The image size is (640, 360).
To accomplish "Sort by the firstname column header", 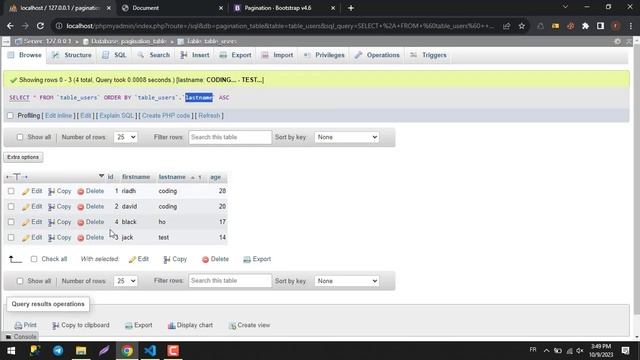I will (x=136, y=177).
